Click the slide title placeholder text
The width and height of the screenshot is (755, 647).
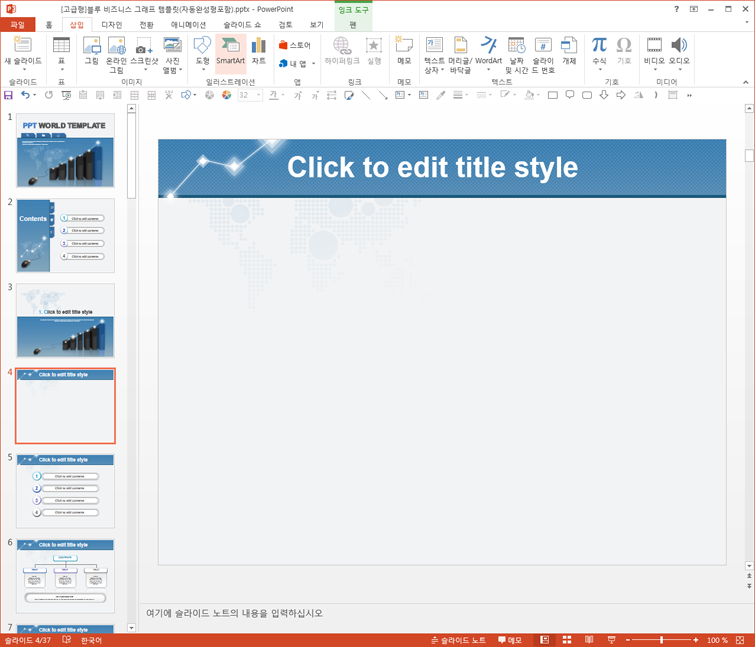(x=432, y=167)
